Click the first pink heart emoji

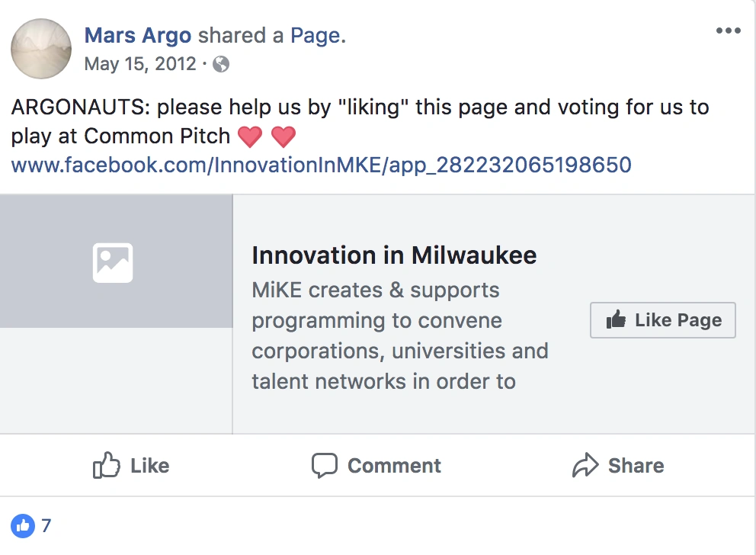pos(250,137)
